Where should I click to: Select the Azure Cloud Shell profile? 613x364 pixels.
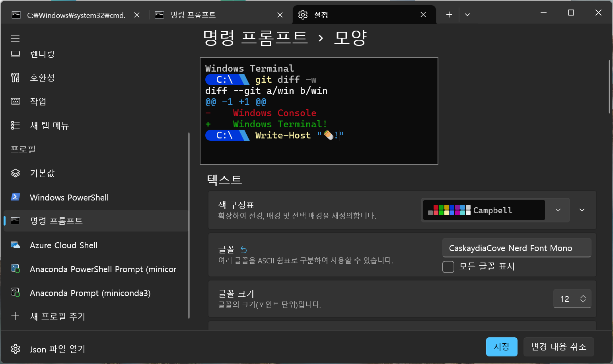pyautogui.click(x=95, y=245)
